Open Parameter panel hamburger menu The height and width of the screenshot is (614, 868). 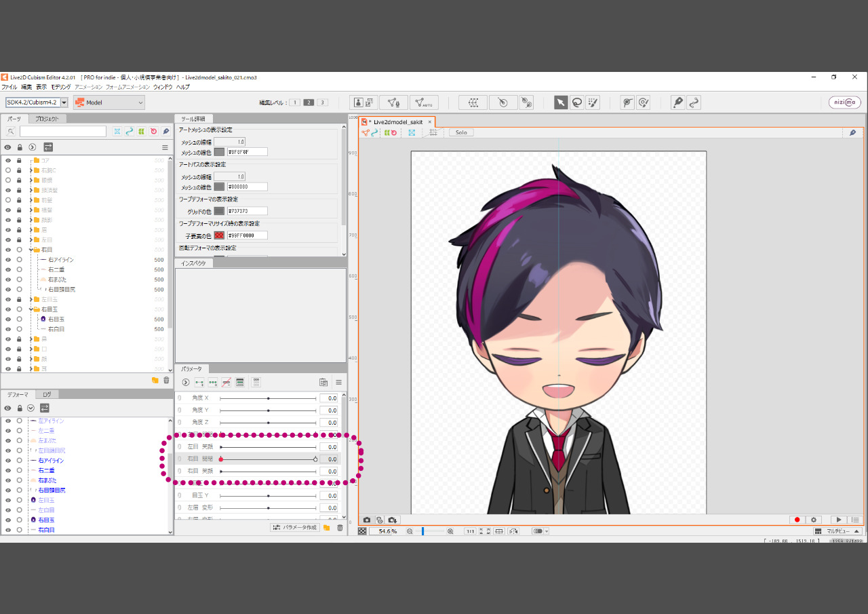point(338,383)
